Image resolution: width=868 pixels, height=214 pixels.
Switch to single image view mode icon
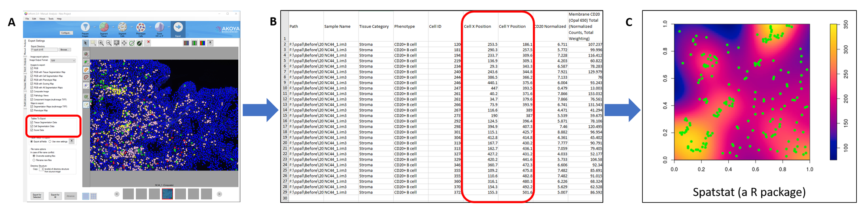pyautogui.click(x=85, y=196)
